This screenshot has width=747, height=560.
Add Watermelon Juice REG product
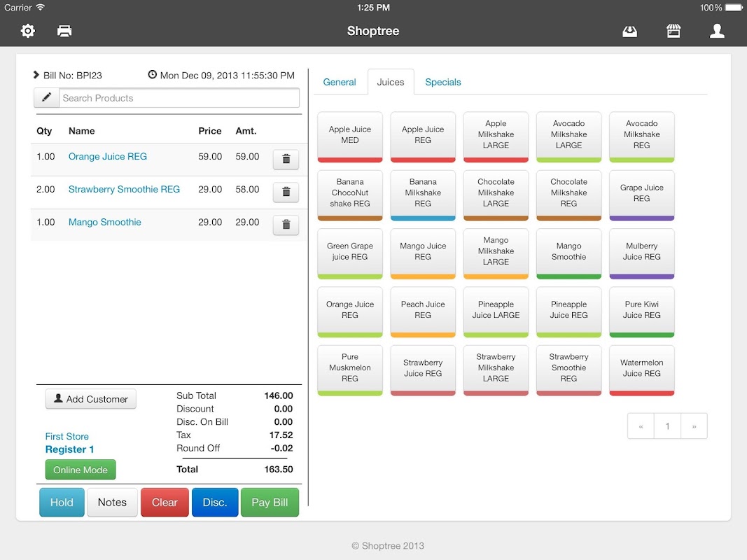[642, 370]
